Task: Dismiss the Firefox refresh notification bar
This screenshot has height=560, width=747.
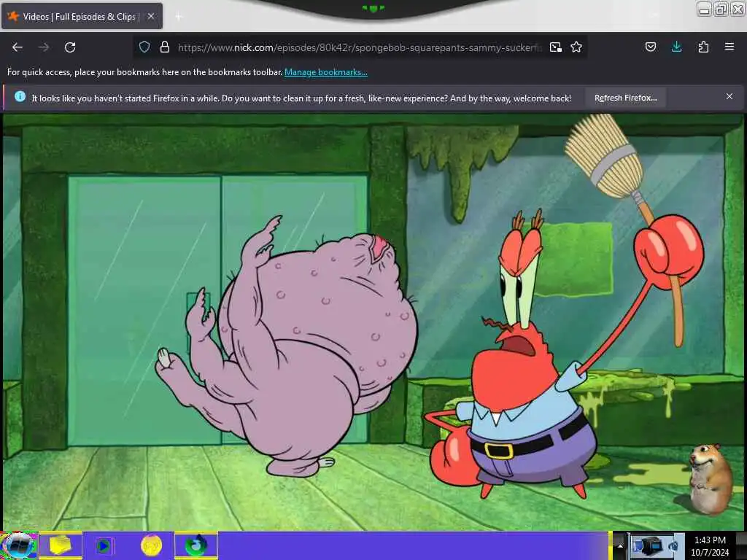Action: tap(729, 97)
